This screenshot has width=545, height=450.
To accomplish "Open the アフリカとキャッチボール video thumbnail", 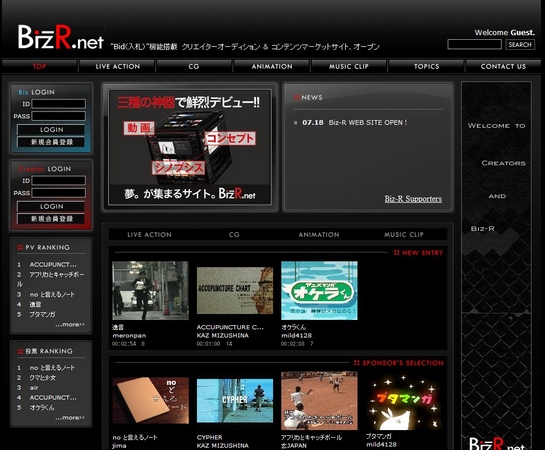I will coord(319,401).
